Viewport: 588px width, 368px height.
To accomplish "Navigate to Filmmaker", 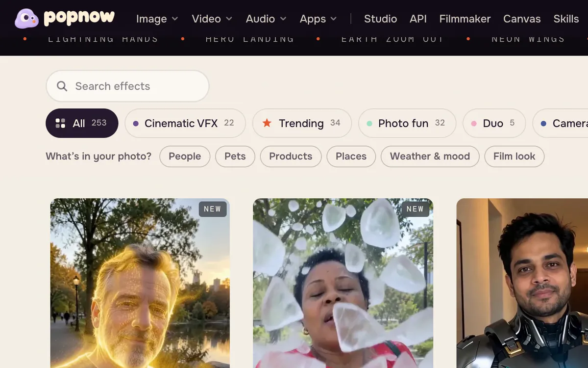I will coord(465,19).
